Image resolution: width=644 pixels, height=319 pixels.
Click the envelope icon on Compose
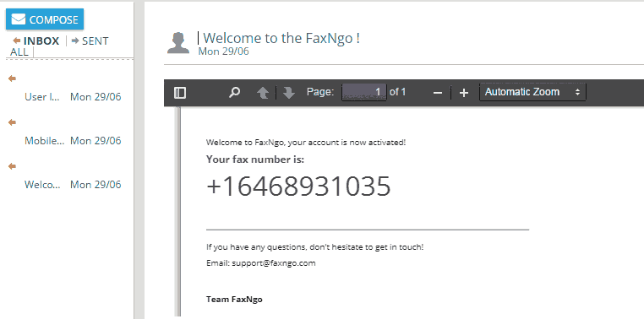(19, 19)
